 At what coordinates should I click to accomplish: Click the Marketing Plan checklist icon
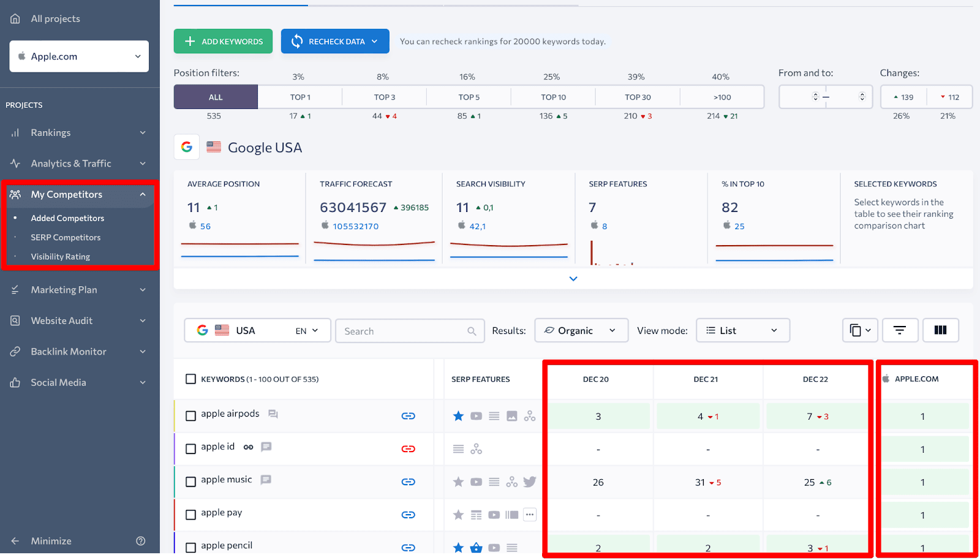pyautogui.click(x=15, y=290)
